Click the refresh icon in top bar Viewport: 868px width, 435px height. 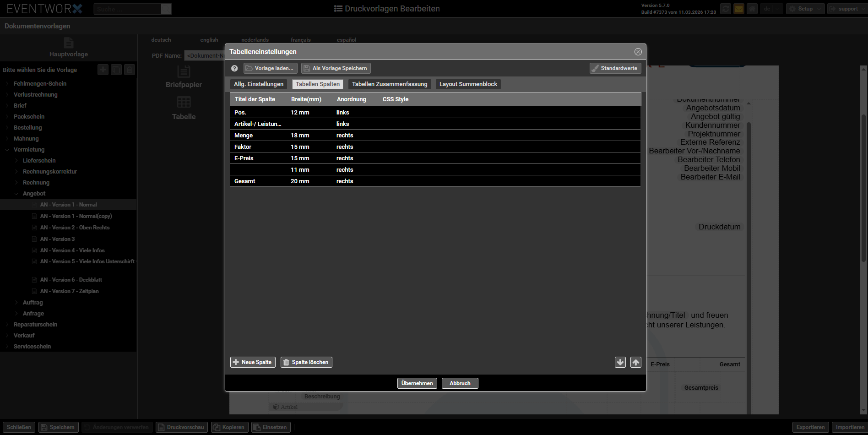[x=726, y=9]
